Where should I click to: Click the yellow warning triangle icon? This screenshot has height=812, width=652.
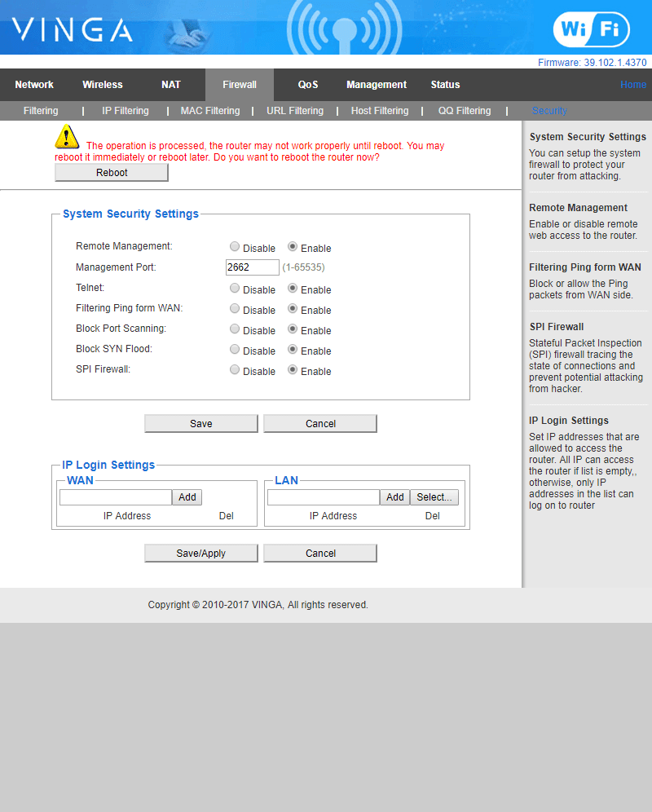(67, 137)
